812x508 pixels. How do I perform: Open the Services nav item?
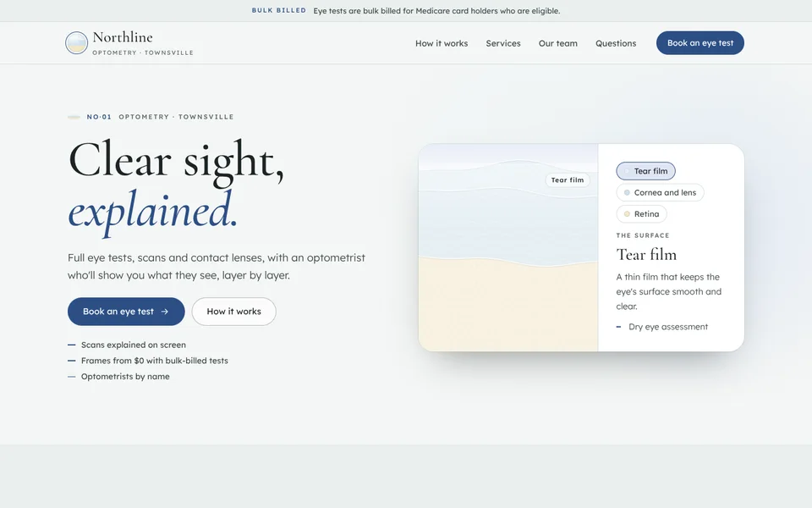point(502,43)
